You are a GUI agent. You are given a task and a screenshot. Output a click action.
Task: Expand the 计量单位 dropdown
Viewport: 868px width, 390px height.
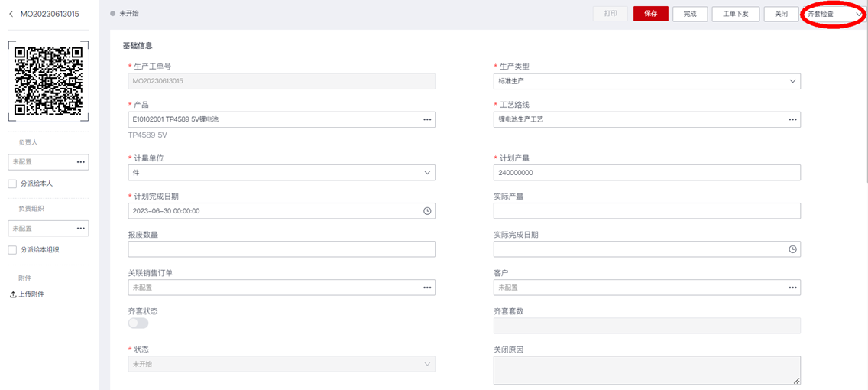pyautogui.click(x=427, y=173)
